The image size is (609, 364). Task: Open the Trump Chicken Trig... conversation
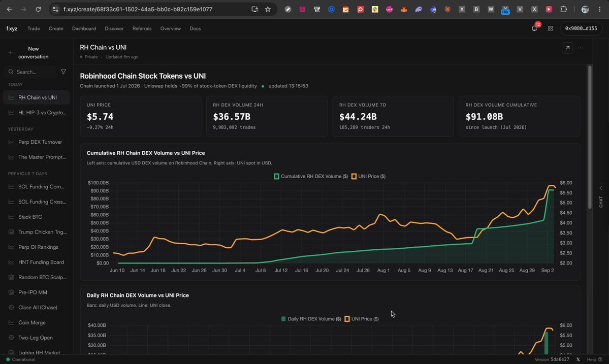point(37,232)
